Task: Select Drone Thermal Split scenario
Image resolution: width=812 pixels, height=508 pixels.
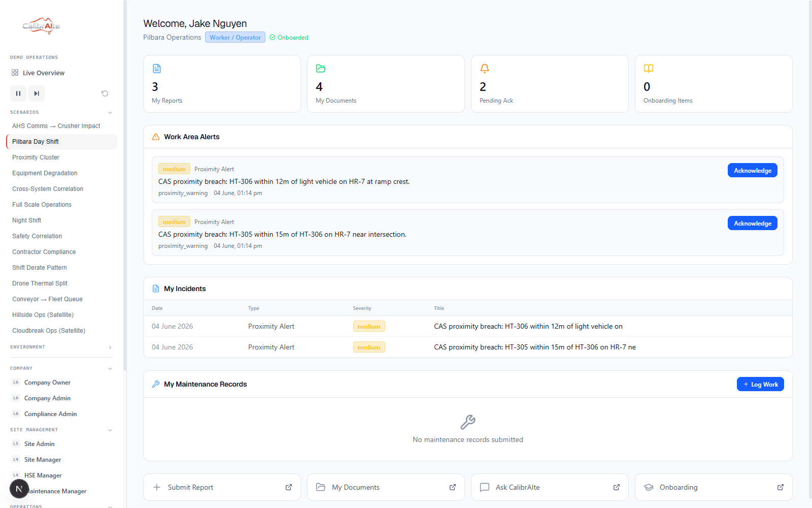Action: pos(61,283)
